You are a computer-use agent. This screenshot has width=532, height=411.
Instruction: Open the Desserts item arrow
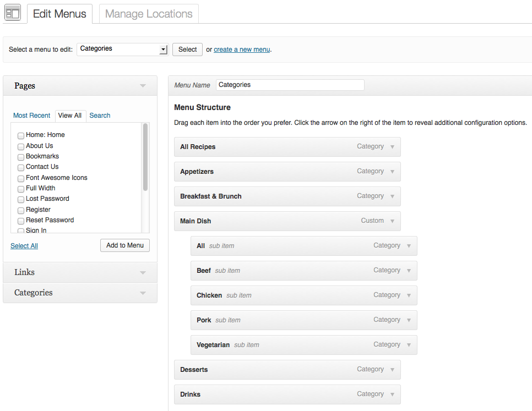click(x=392, y=370)
